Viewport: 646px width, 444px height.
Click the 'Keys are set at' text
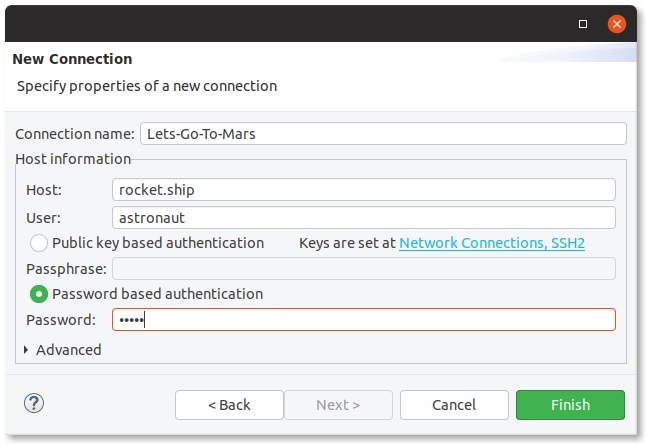click(346, 243)
